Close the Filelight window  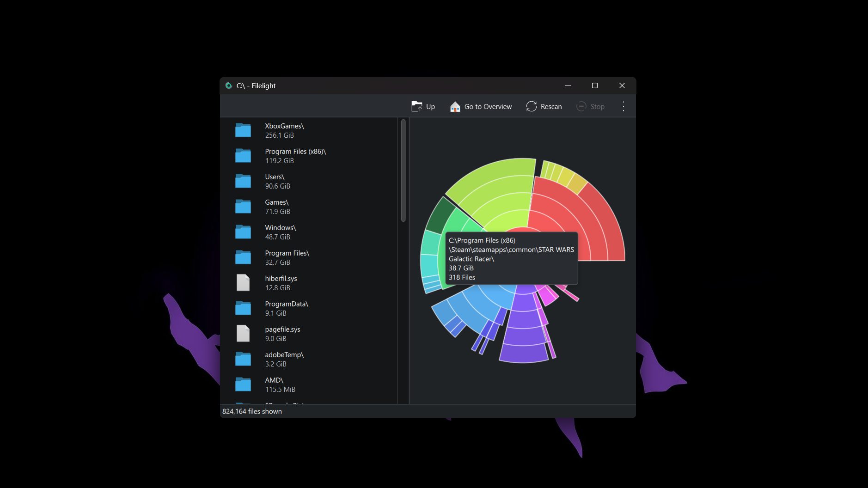click(x=622, y=85)
